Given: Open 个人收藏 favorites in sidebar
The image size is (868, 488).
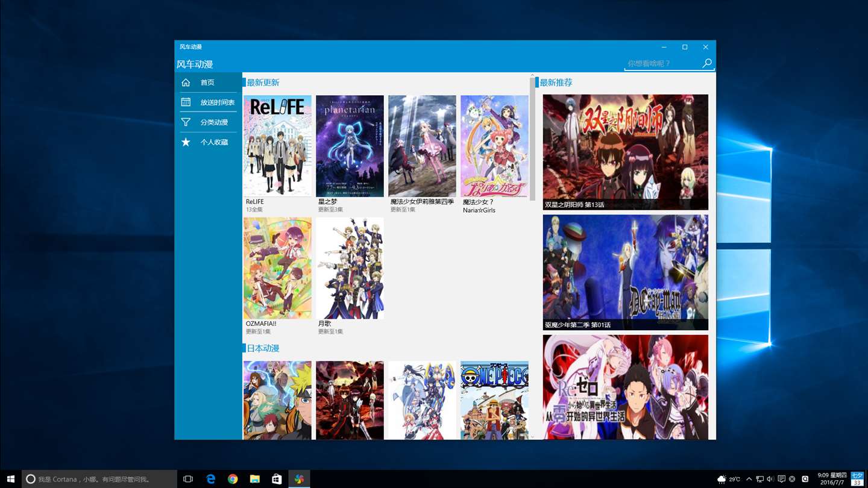Looking at the screenshot, I should (208, 142).
